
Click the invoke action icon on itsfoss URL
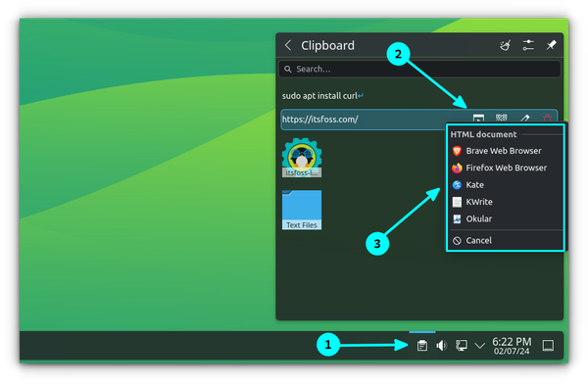(x=478, y=119)
